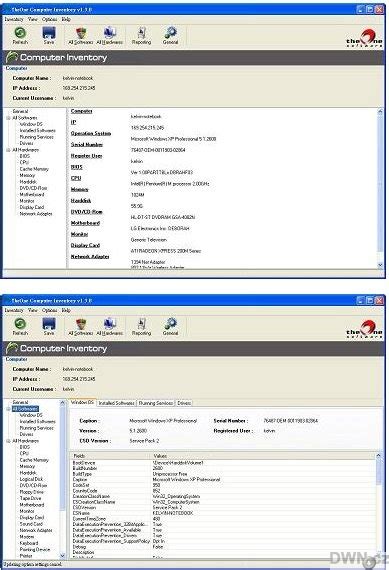Screen dimensions: 389x570
Task: Open Options menu in the top window
Action: click(49, 19)
